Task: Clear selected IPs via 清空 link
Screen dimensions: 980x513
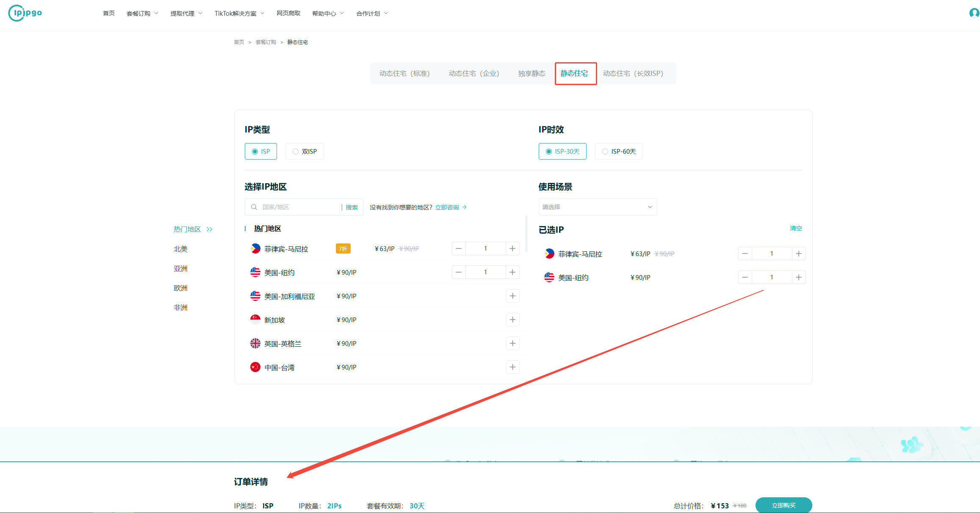Action: [796, 229]
